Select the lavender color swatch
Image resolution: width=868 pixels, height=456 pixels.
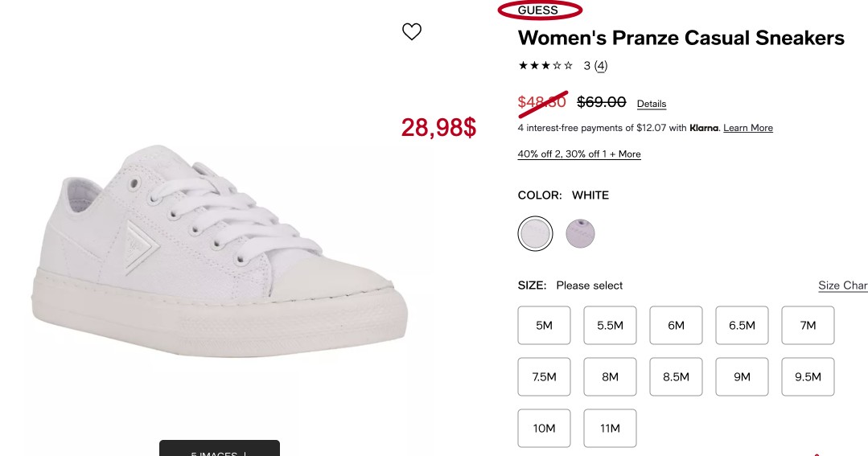pyautogui.click(x=580, y=234)
